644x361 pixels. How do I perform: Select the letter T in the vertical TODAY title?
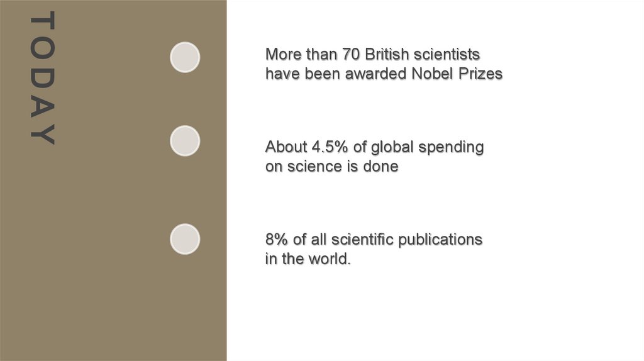(x=43, y=21)
